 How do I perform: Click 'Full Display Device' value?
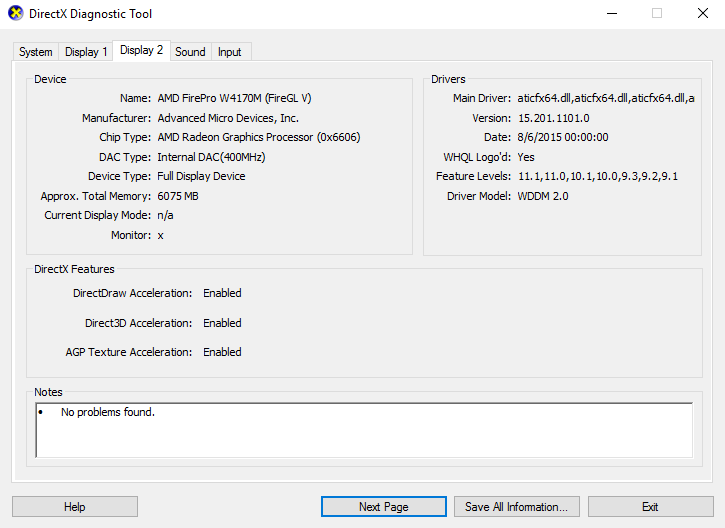click(201, 176)
